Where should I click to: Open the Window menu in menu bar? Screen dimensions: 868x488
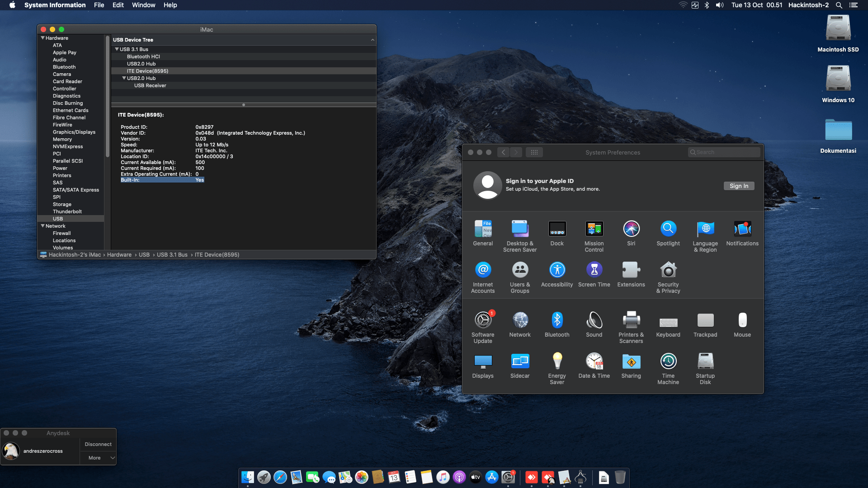point(143,5)
